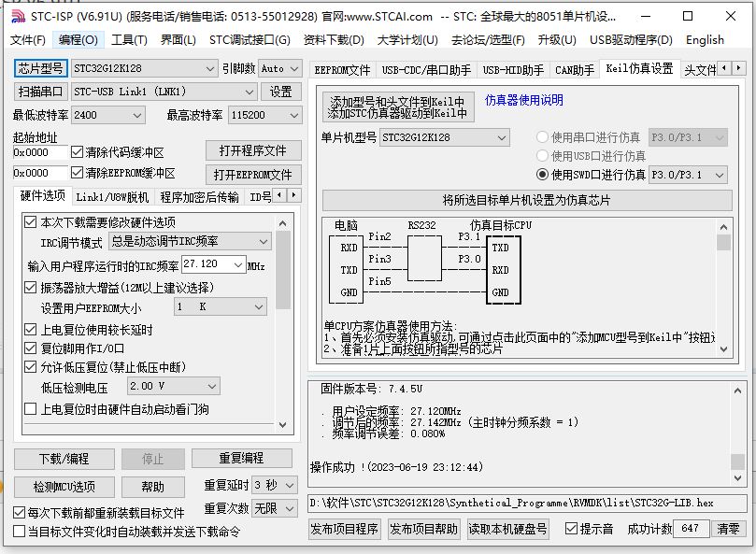Open 最低波特率 2400 dropdown
Screen dimensions: 756x554
coord(108,115)
